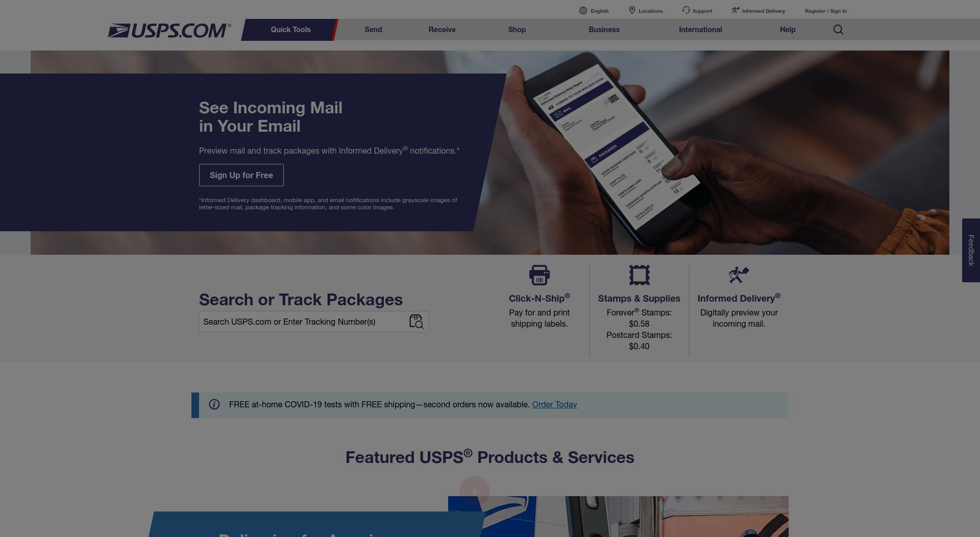This screenshot has height=537, width=980.
Task: Open the Feedback side tab
Action: tap(971, 250)
